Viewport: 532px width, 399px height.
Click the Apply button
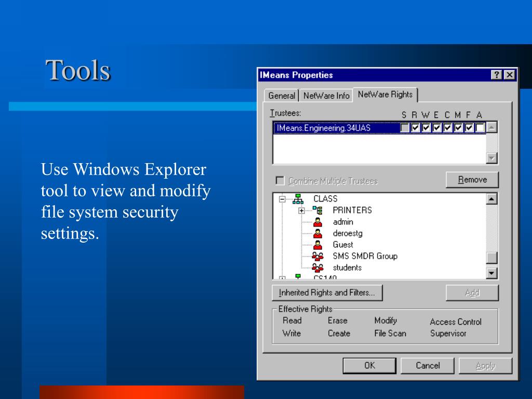click(x=485, y=365)
